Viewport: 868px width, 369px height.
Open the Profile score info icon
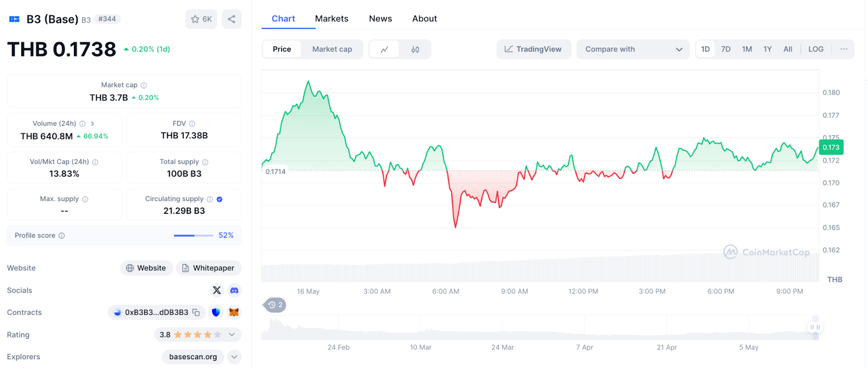[x=62, y=236]
